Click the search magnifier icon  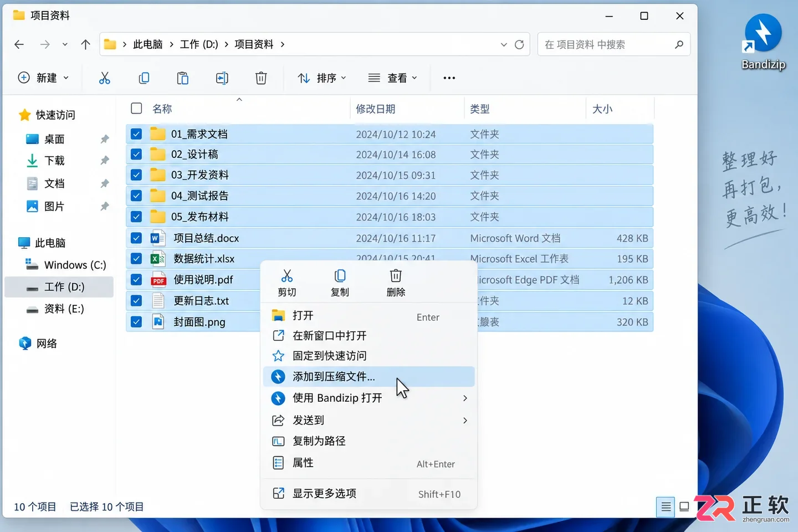click(x=679, y=44)
